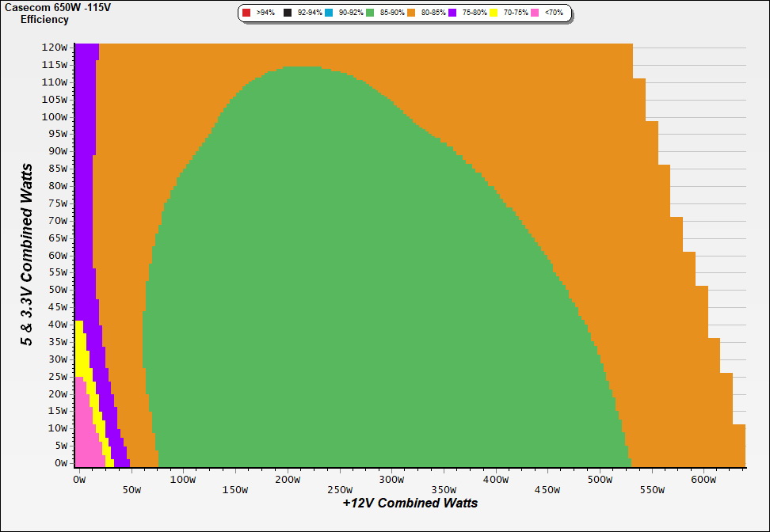The height and width of the screenshot is (532, 770).
Task: Click the purple band at the chart's top-left
Action: 85,119
